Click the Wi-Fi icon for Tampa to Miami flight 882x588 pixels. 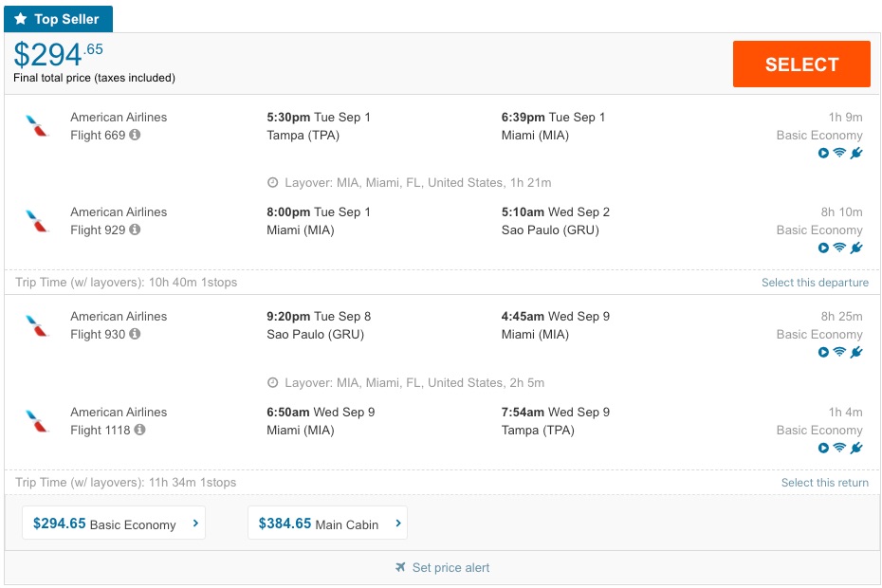(839, 153)
